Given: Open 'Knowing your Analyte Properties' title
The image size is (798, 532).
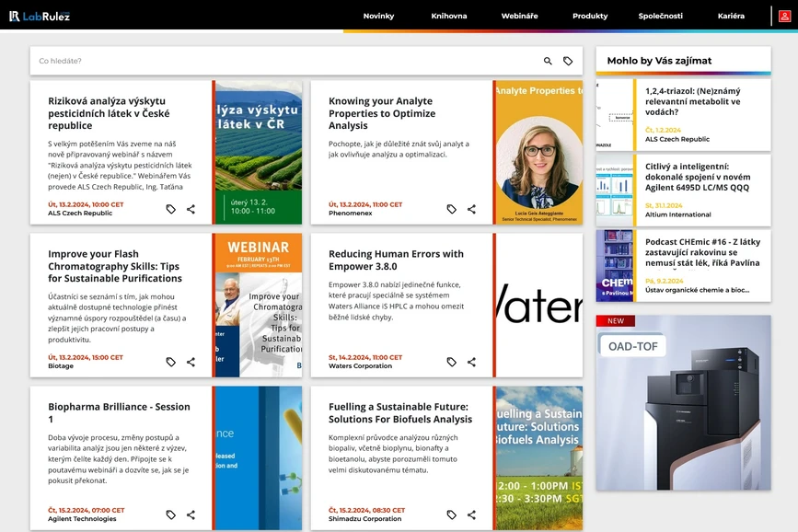Looking at the screenshot, I should [382, 113].
